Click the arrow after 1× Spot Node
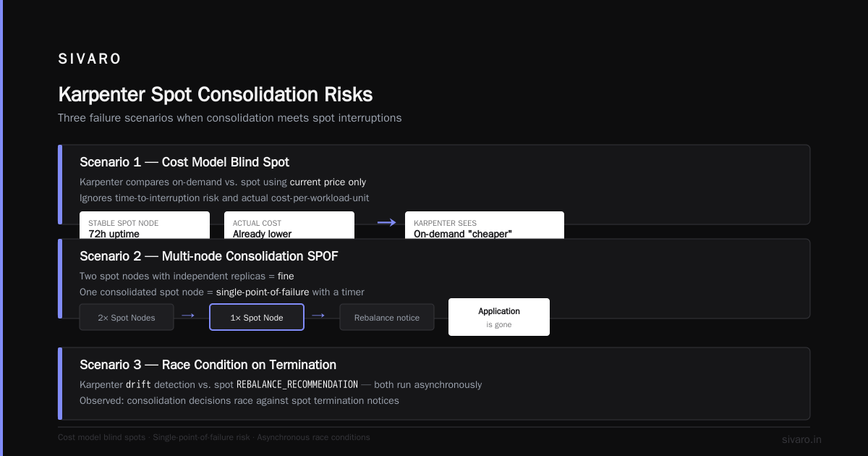868x456 pixels. pos(318,316)
